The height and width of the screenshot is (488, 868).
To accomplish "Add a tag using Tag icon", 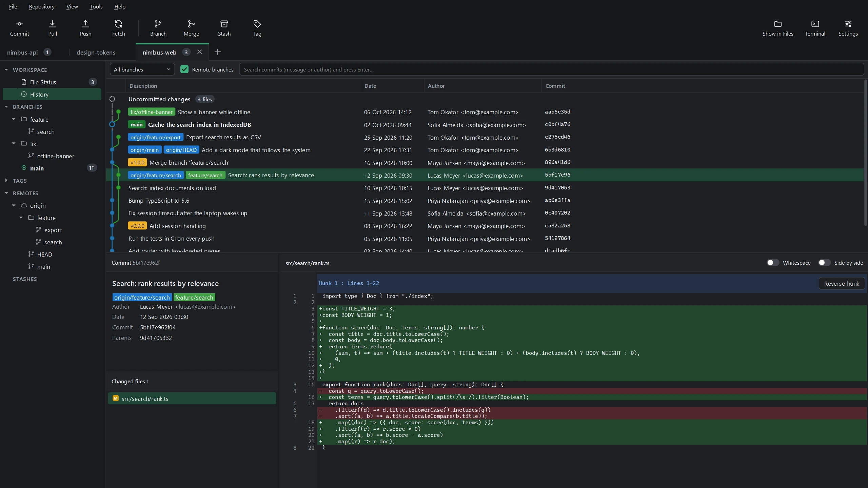I will [x=257, y=28].
